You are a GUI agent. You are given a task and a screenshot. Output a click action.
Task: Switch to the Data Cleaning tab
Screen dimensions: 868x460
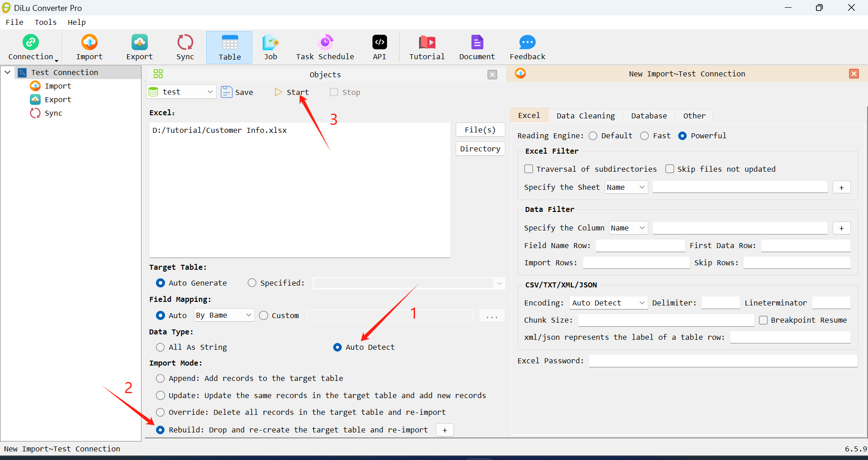(585, 116)
